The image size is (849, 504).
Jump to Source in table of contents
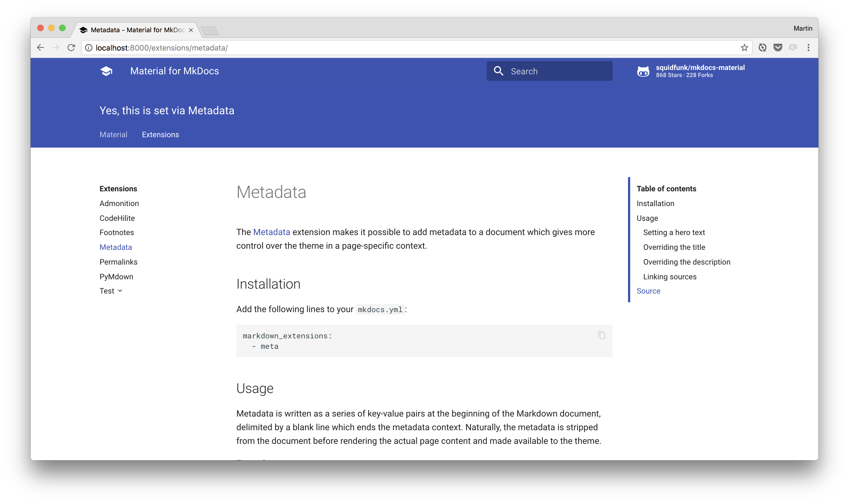[x=648, y=291]
